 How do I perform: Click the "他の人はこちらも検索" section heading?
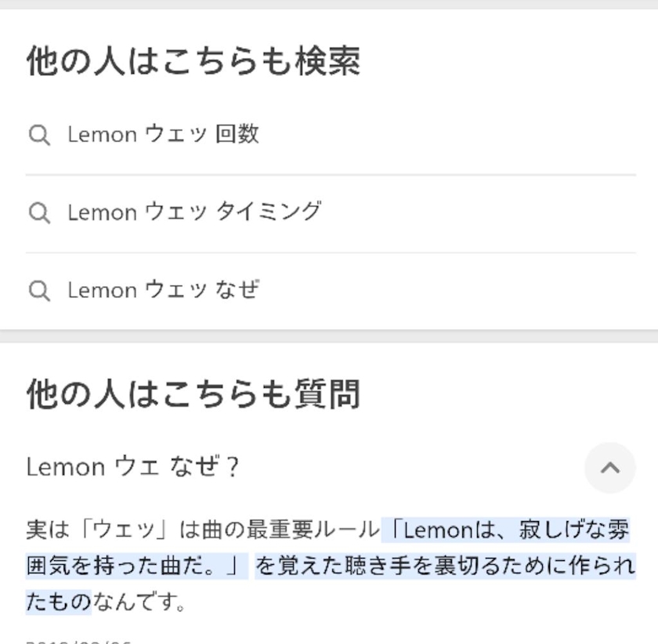pos(193,61)
